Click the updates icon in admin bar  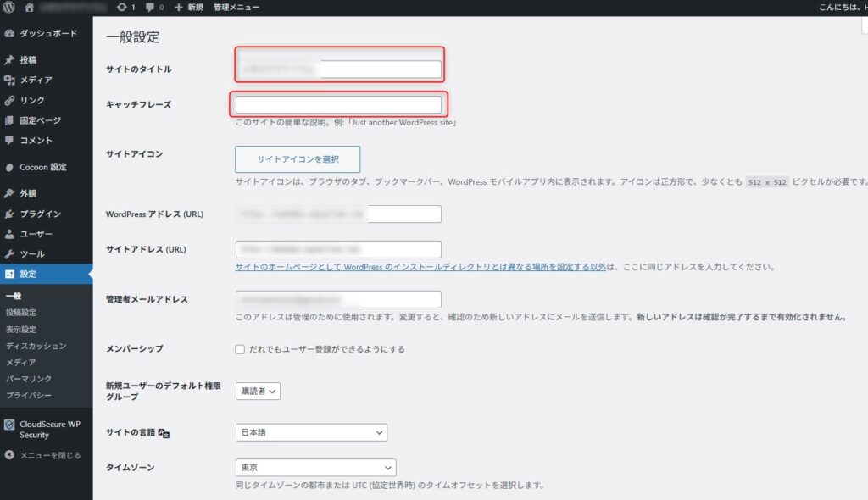pyautogui.click(x=122, y=8)
